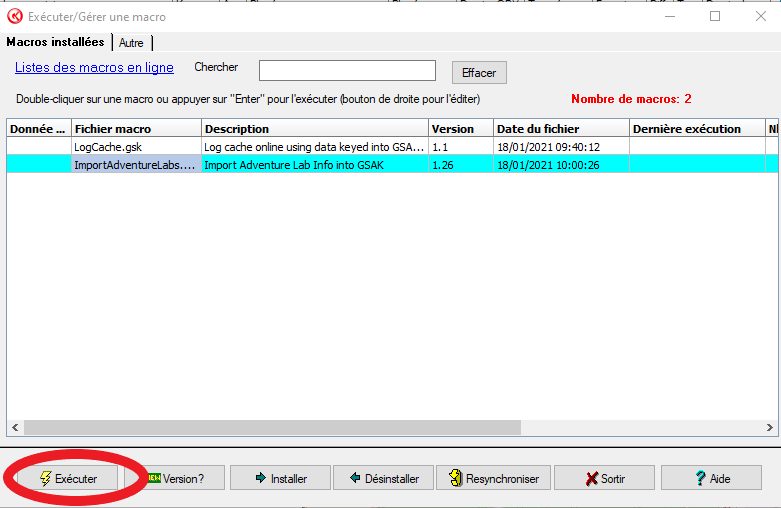Image resolution: width=781 pixels, height=508 pixels.
Task: Click Sortir with the red X icon
Action: click(604, 478)
